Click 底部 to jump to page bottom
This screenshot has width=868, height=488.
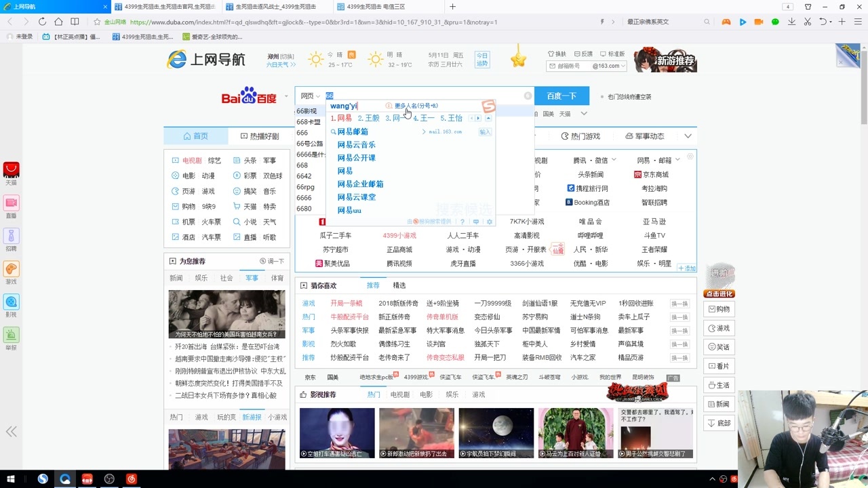(719, 423)
